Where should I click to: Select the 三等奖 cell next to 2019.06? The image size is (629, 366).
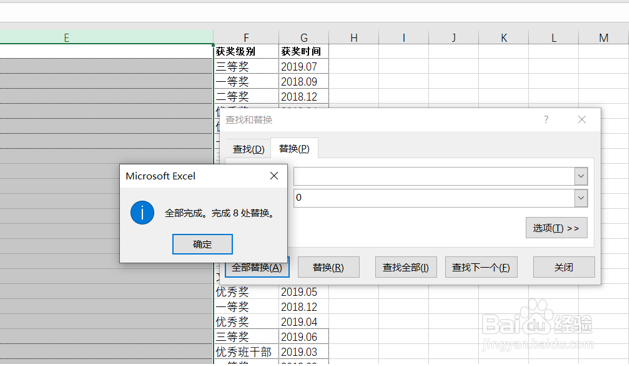pyautogui.click(x=246, y=337)
